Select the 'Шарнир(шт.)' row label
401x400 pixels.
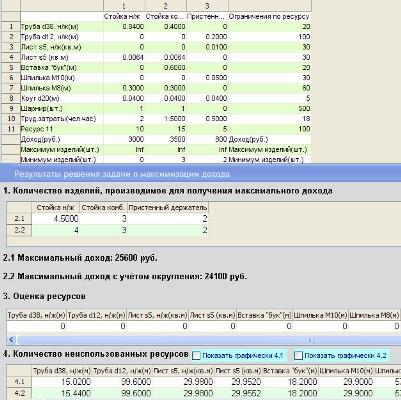62,108
